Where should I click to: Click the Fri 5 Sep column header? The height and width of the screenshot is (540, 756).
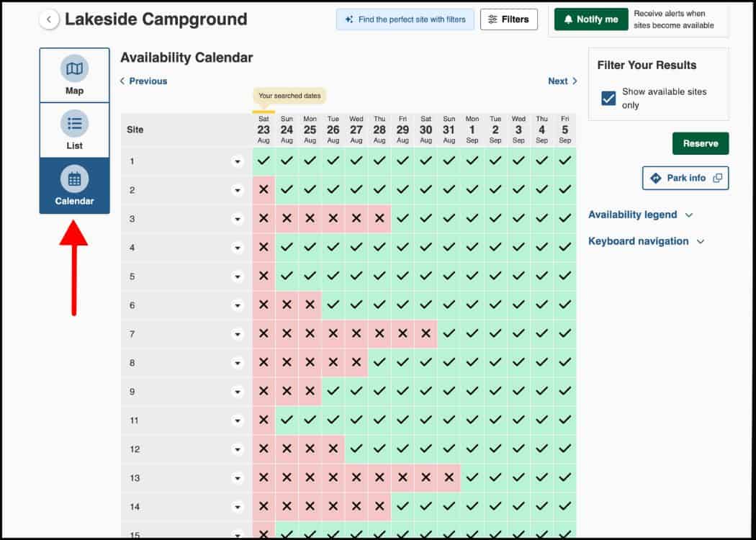(565, 130)
